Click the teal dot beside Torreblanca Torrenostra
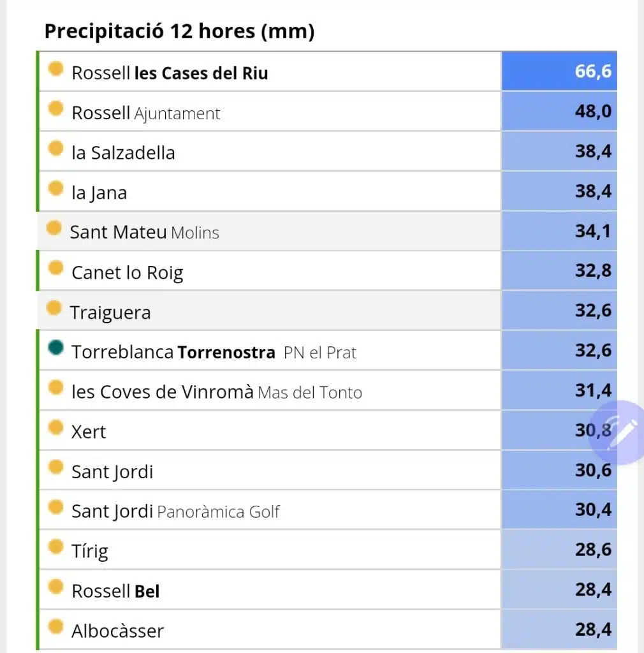 tap(55, 348)
